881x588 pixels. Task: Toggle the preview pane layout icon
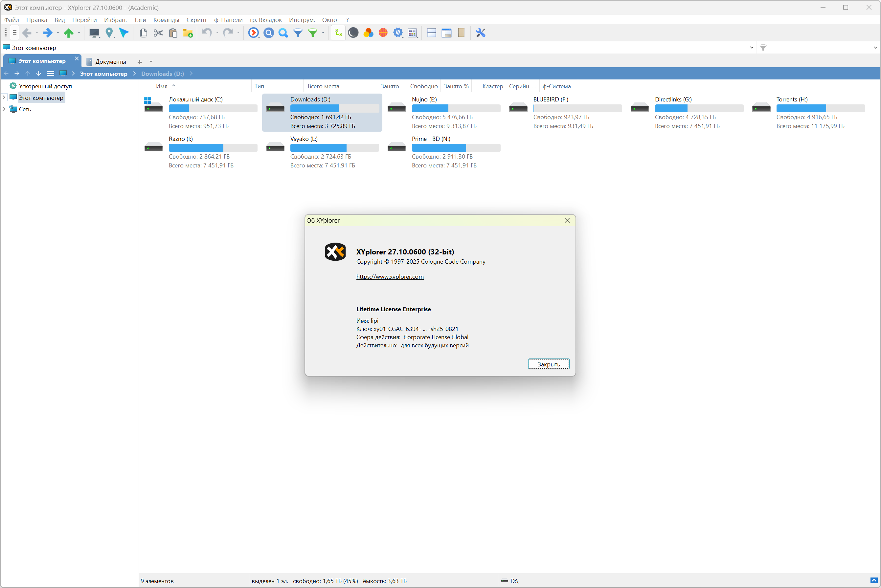point(446,33)
